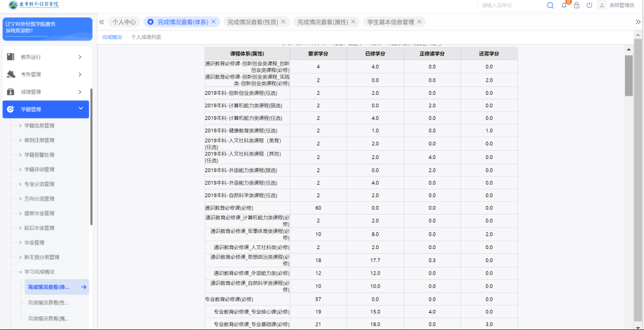Open 学籍异动管理 in the sidebar
644x330 pixels.
tap(39, 170)
